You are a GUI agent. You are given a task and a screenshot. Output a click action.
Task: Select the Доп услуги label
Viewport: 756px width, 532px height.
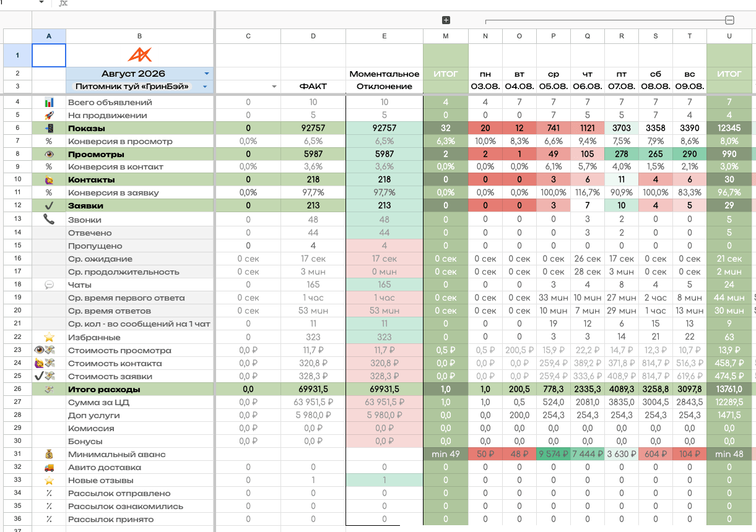[93, 415]
